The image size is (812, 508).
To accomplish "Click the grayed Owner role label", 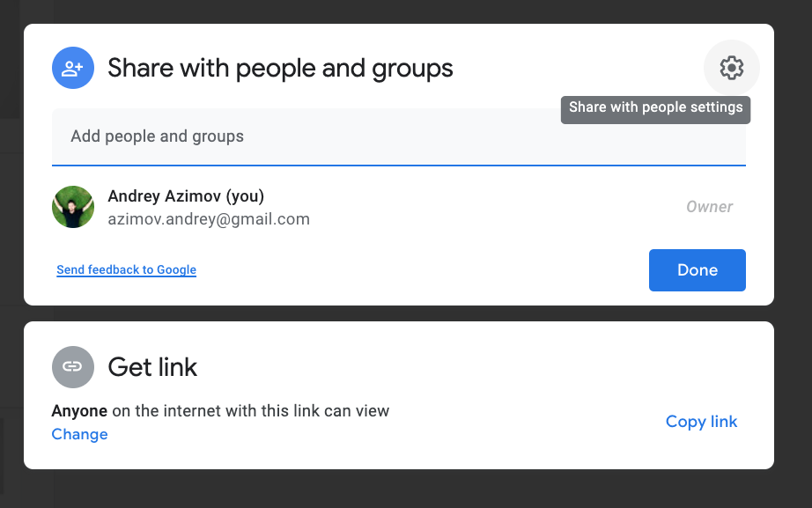I will (x=709, y=207).
